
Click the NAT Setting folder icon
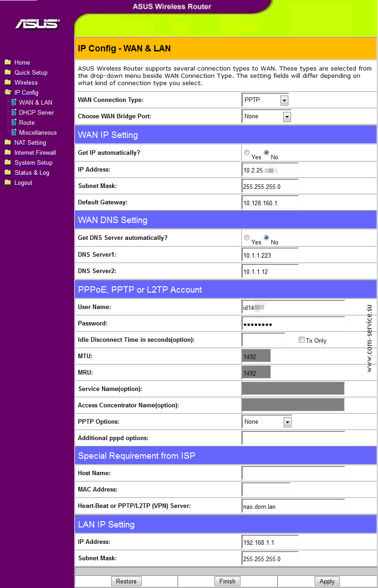[x=8, y=142]
